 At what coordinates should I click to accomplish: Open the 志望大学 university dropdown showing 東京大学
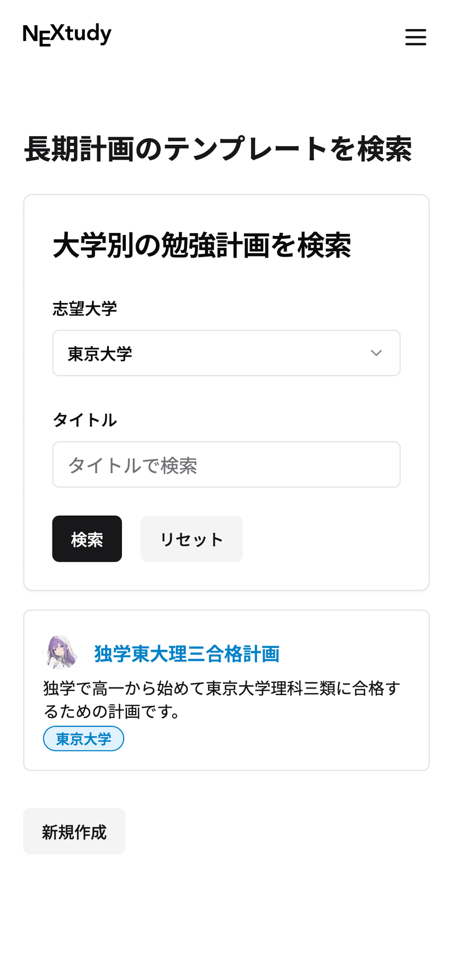226,353
